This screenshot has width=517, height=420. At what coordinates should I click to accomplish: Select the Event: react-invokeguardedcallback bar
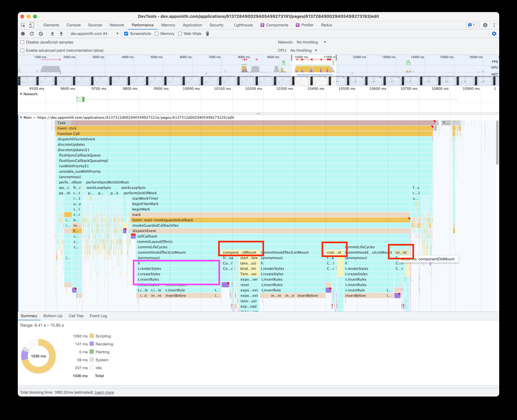point(270,220)
